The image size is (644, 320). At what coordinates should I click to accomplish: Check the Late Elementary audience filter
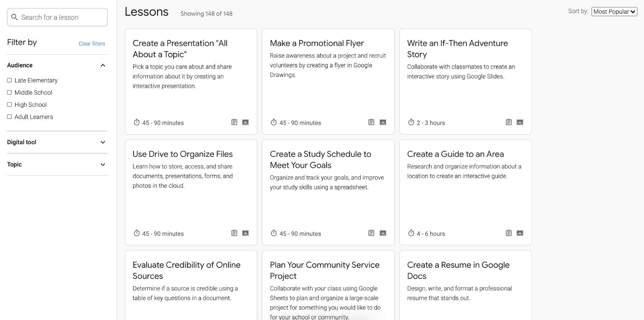coord(9,80)
